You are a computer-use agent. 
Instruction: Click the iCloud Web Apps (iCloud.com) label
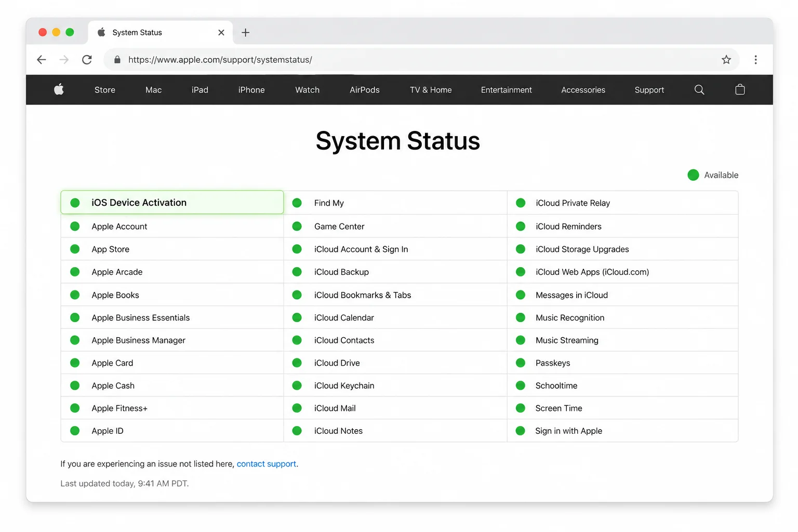[592, 272]
